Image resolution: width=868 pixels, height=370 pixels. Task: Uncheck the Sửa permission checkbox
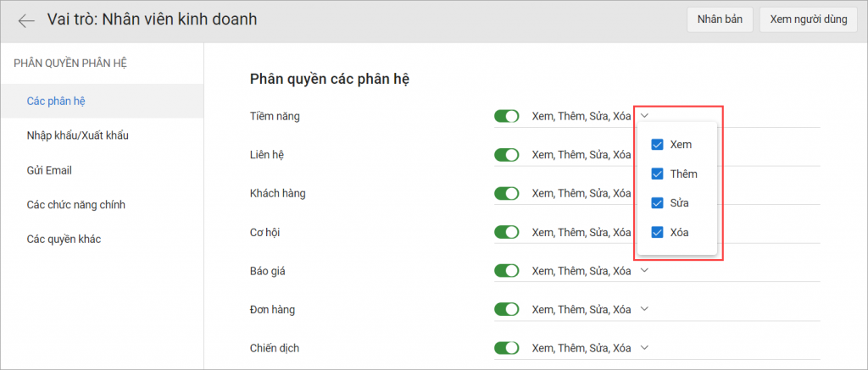tap(657, 203)
